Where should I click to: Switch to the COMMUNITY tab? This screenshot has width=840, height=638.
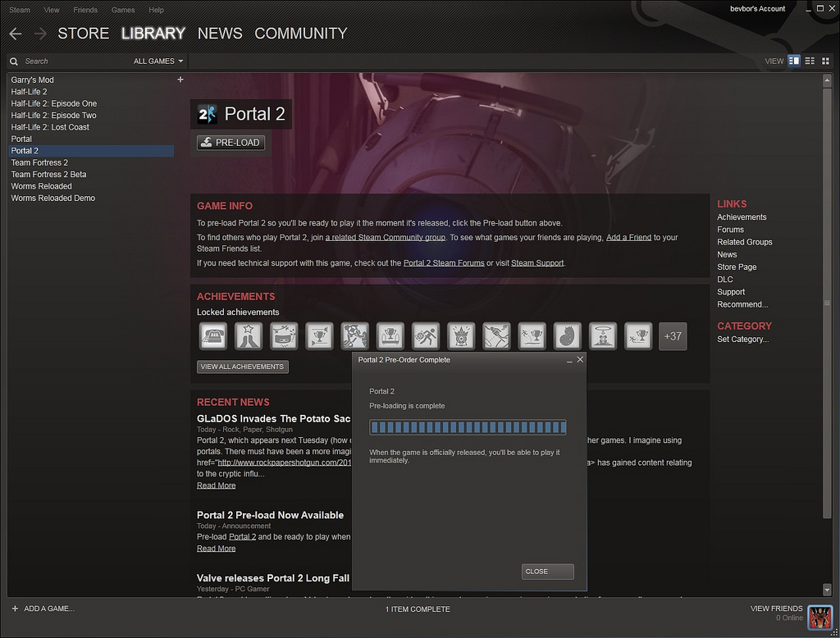coord(300,34)
